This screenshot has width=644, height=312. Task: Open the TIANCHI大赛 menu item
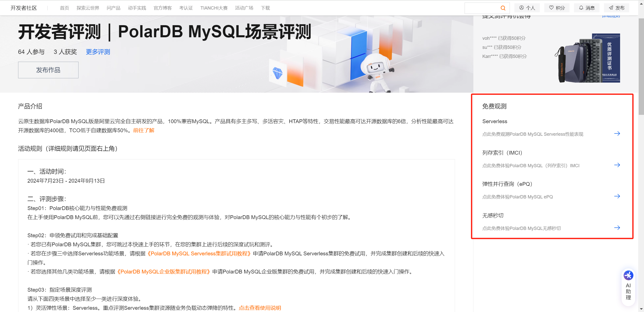(x=214, y=8)
